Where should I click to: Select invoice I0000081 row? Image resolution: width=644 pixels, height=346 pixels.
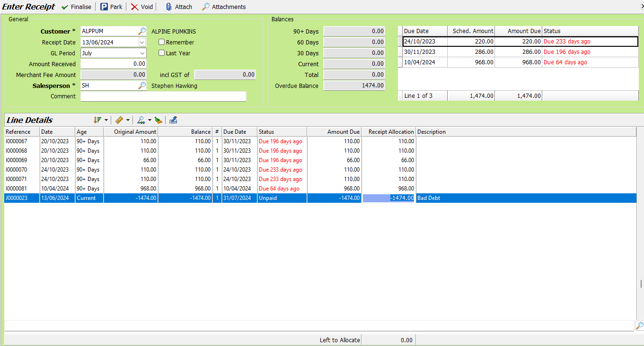pos(320,189)
